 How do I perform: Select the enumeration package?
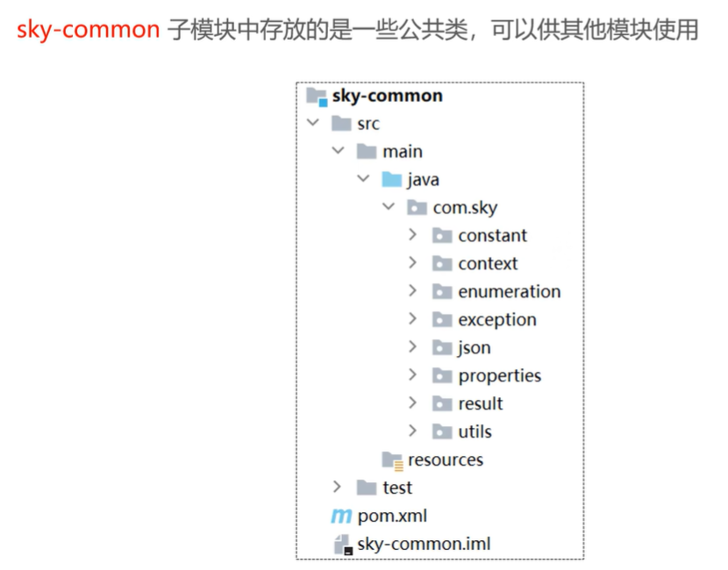(x=510, y=291)
